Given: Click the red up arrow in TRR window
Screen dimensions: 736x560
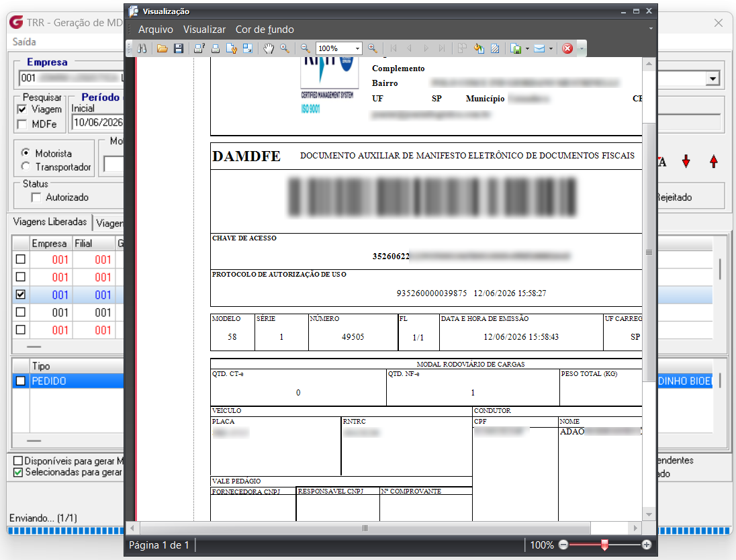Looking at the screenshot, I should pyautogui.click(x=714, y=161).
